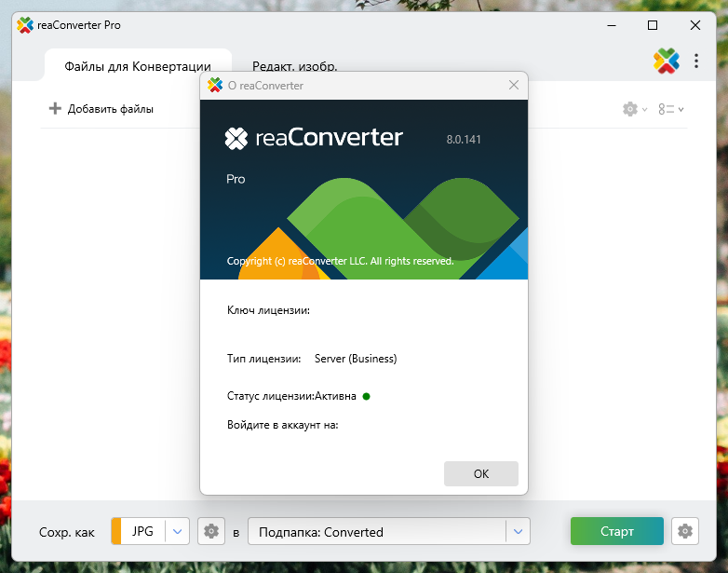
Task: Click the version number 8.0.141
Action: (464, 140)
